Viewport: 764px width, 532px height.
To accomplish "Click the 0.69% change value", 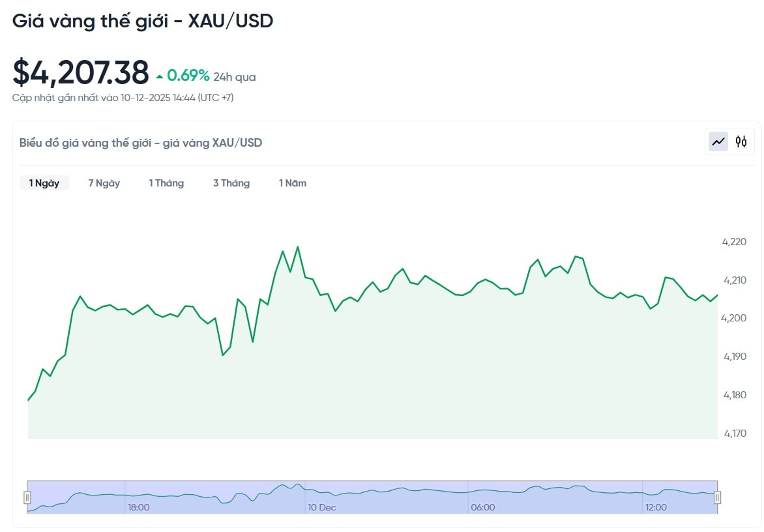I will tap(188, 76).
